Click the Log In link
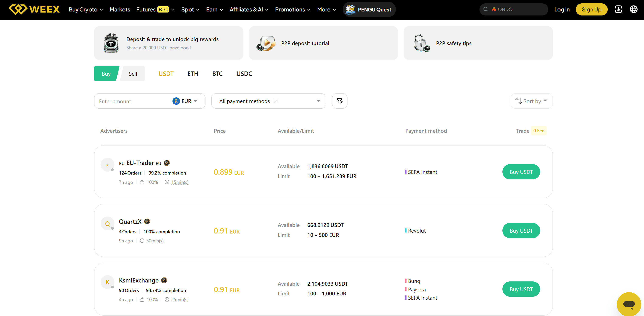 coord(562,10)
